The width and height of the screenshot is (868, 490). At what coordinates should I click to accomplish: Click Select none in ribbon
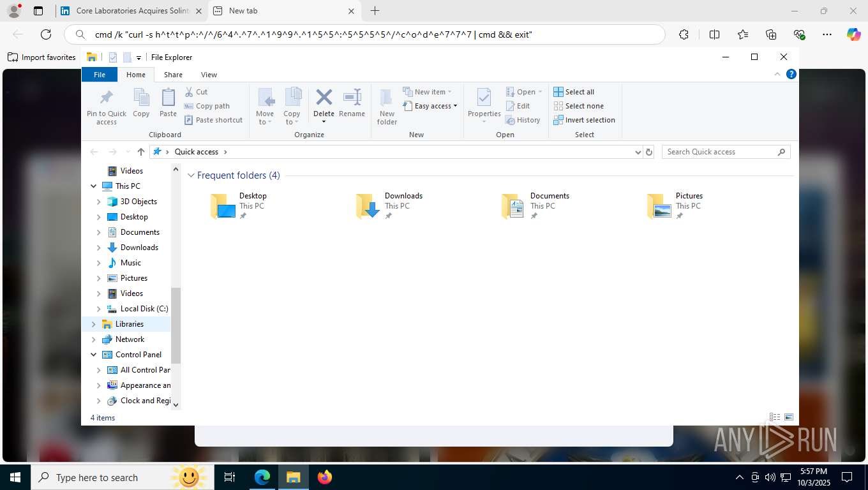[x=578, y=106]
